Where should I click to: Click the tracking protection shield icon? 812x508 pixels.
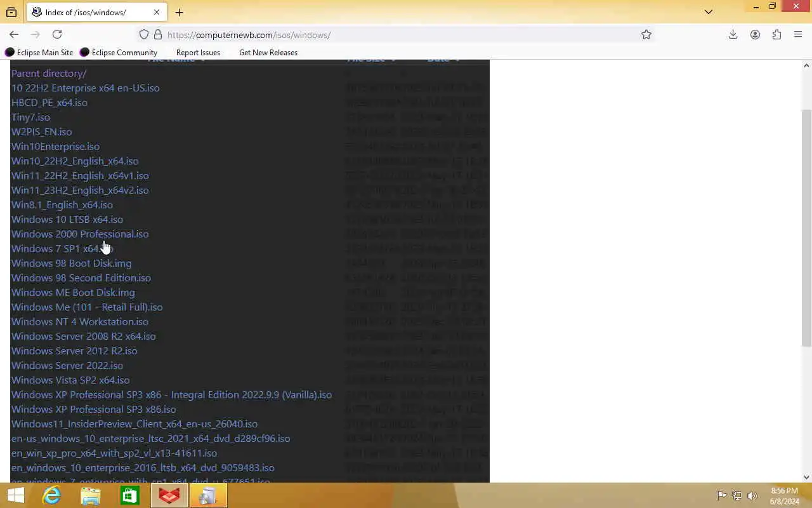pos(144,35)
